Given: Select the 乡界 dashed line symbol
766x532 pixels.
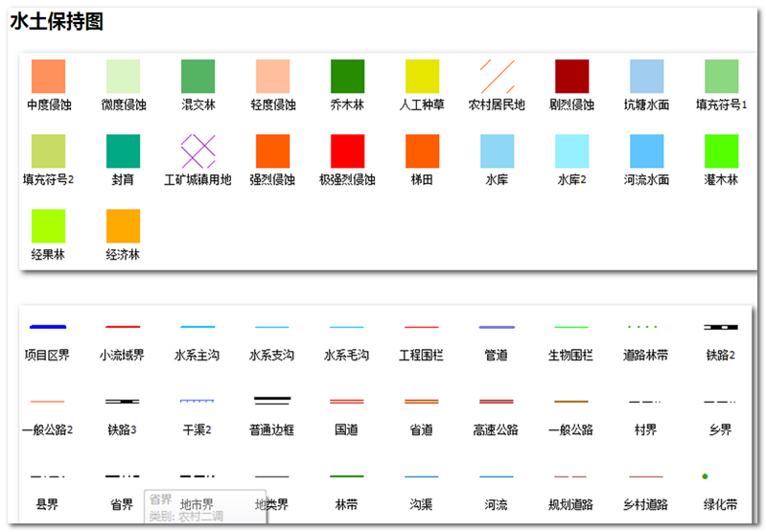Looking at the screenshot, I should [720, 402].
